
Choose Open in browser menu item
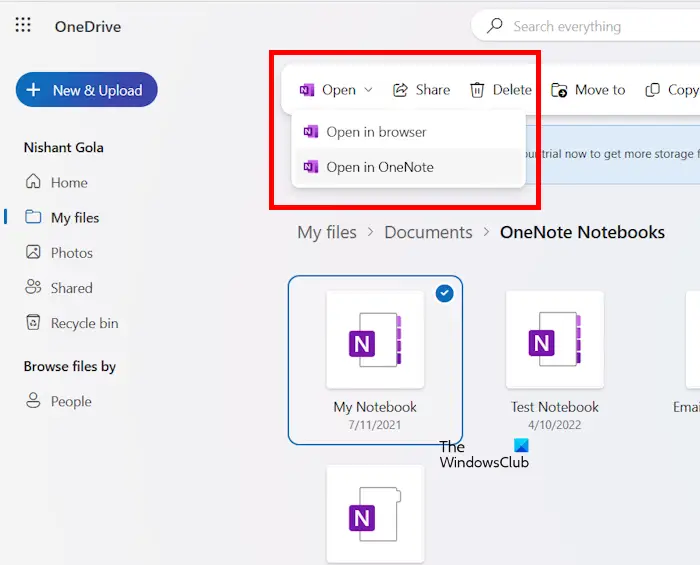[408, 132]
